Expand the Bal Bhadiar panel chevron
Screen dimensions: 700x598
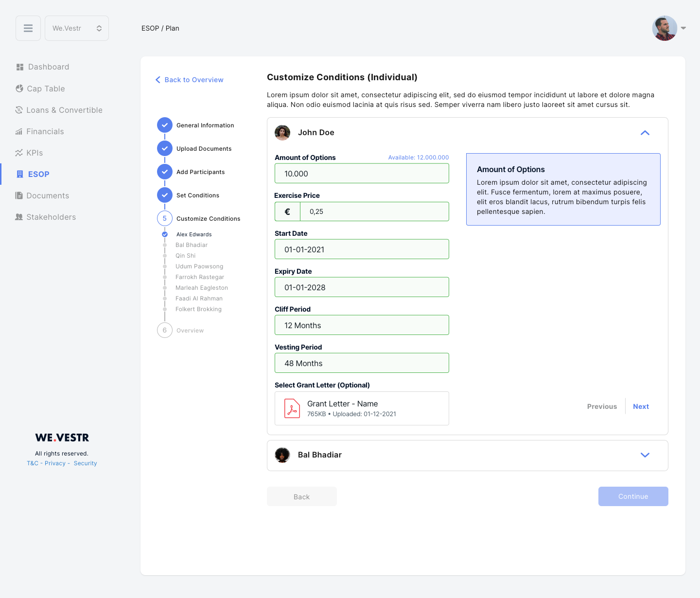[645, 455]
